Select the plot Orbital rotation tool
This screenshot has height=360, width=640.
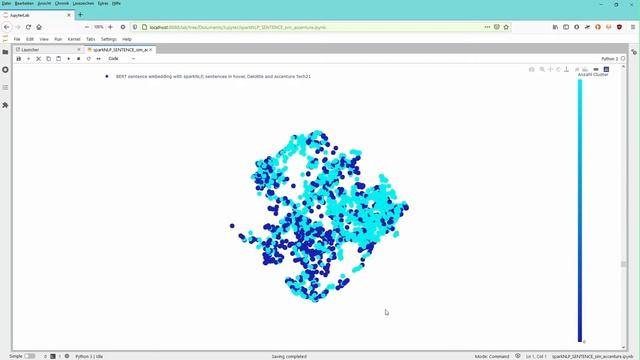coord(558,69)
